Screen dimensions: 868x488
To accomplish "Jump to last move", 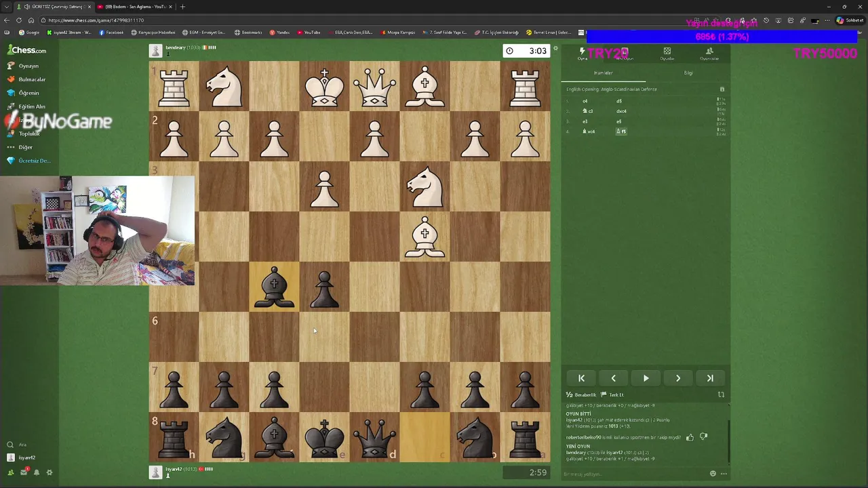I will pos(710,378).
